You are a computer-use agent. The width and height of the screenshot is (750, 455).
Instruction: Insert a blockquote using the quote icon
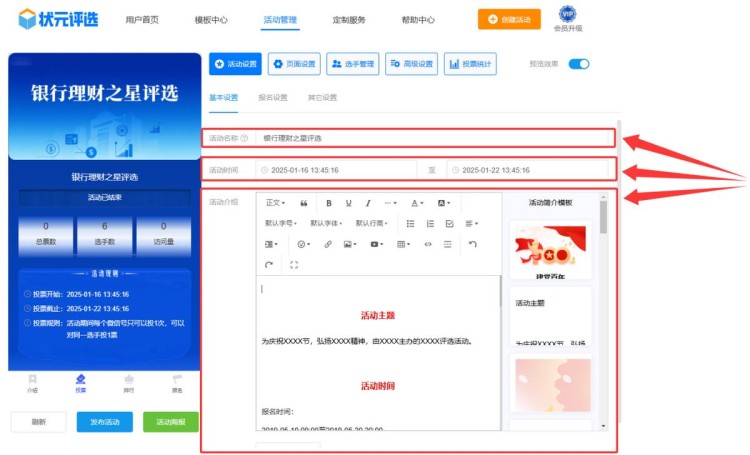(303, 203)
